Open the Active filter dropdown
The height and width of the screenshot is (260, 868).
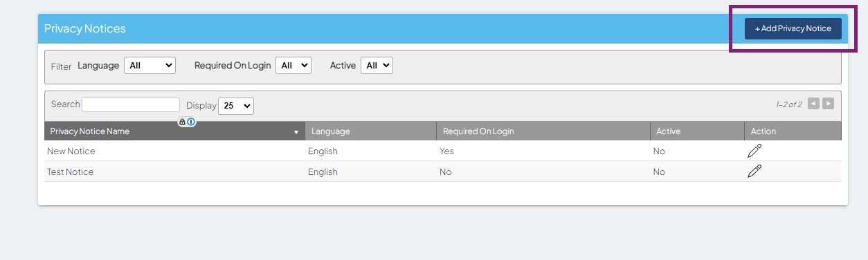[x=377, y=65]
